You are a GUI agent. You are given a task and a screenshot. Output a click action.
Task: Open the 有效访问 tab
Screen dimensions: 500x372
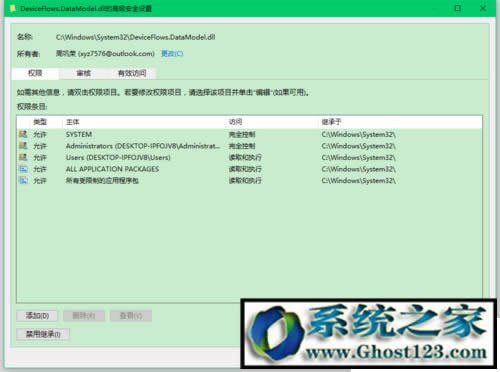(x=132, y=73)
